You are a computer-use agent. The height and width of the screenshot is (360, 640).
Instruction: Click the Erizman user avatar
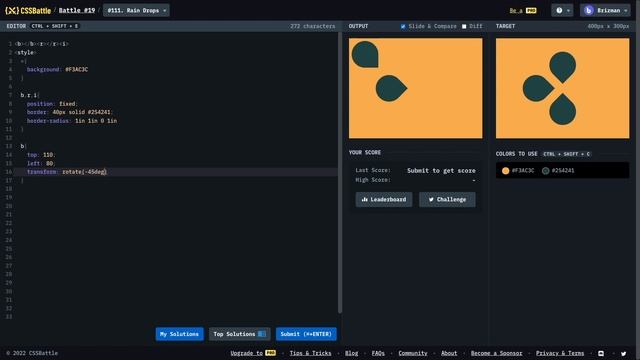pyautogui.click(x=588, y=10)
